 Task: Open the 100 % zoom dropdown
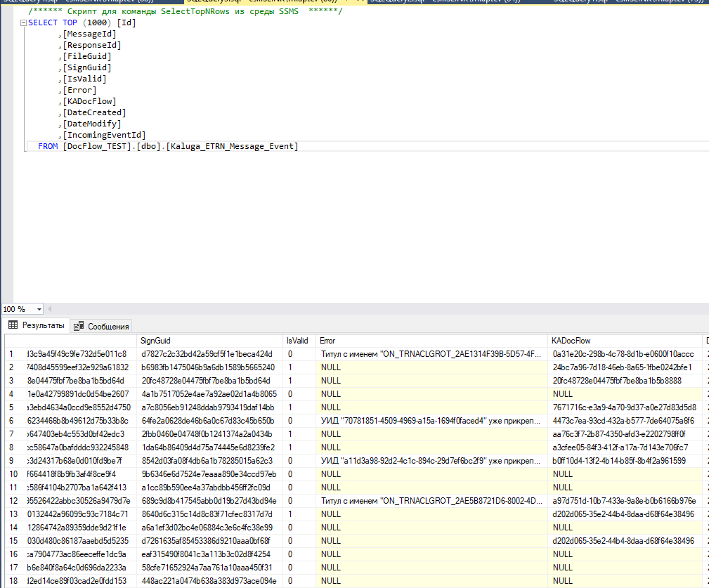tap(39, 309)
